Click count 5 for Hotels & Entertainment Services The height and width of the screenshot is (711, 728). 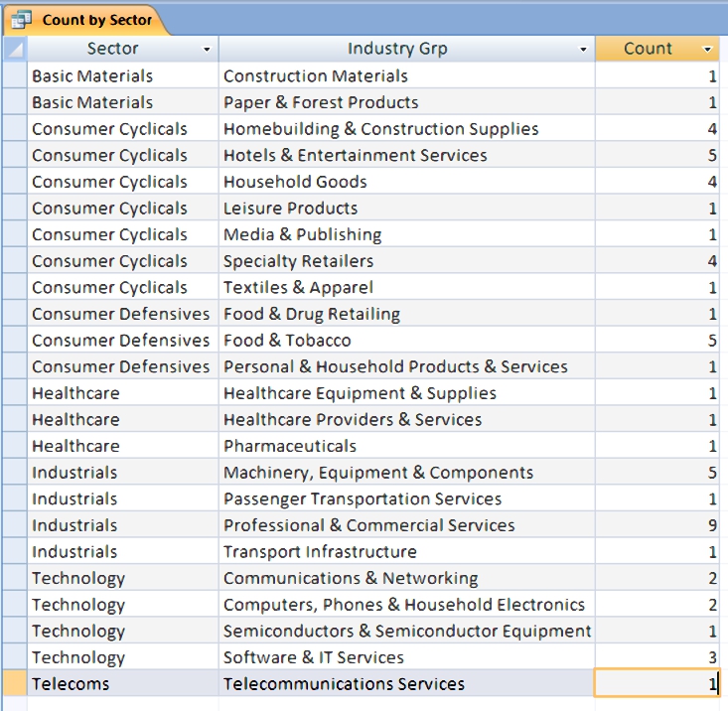click(x=656, y=155)
